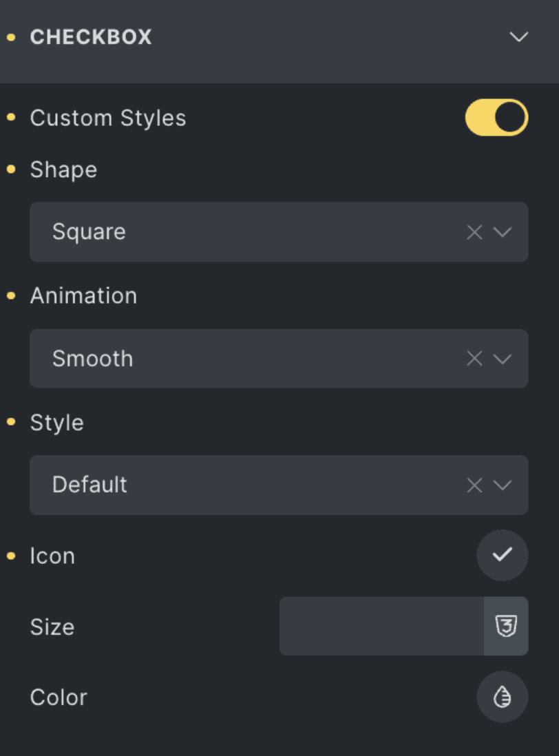Clear the Square shape selection

coord(474,232)
